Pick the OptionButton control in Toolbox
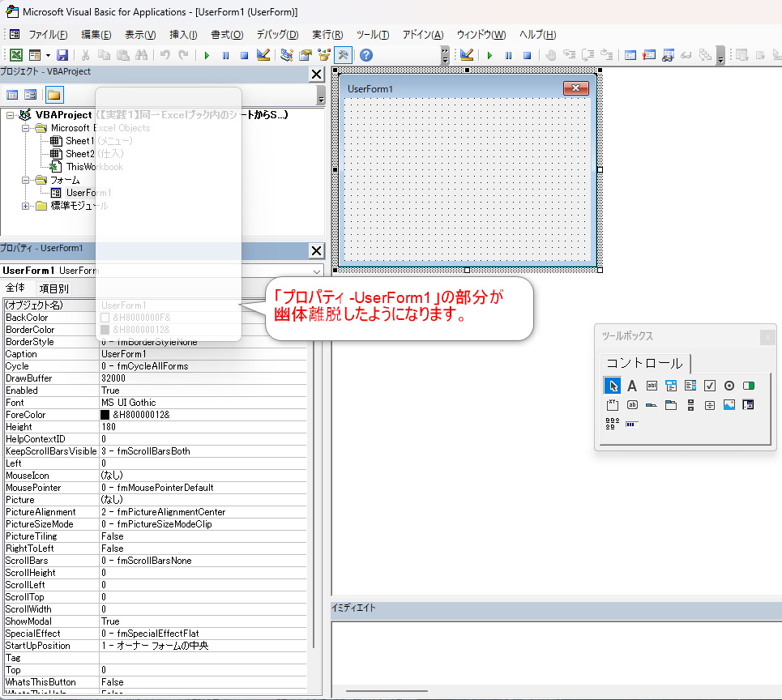This screenshot has height=700, width=782. (x=729, y=386)
